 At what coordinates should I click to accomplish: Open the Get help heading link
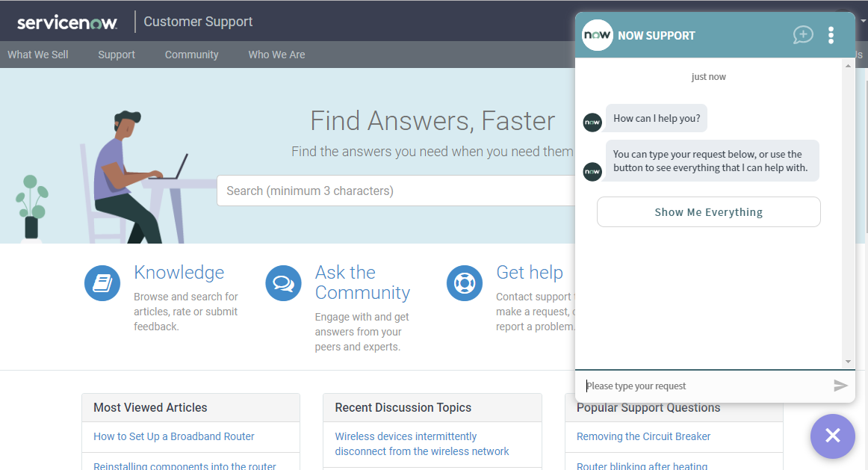[x=529, y=273]
